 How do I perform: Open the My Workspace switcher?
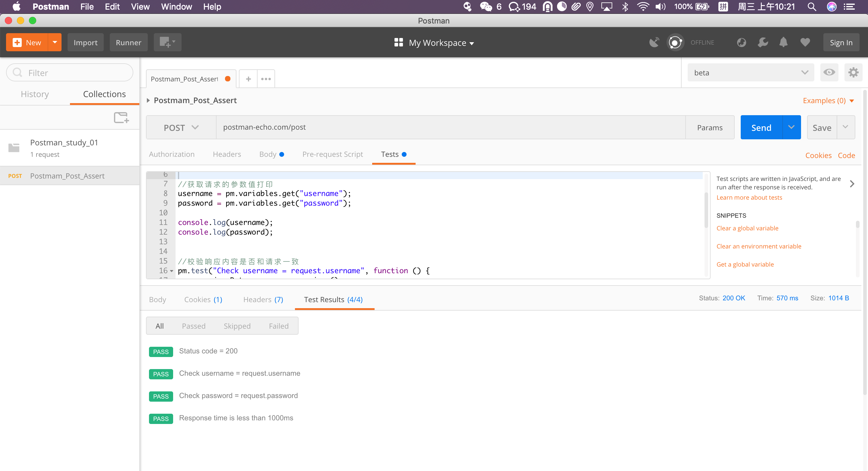(x=434, y=43)
